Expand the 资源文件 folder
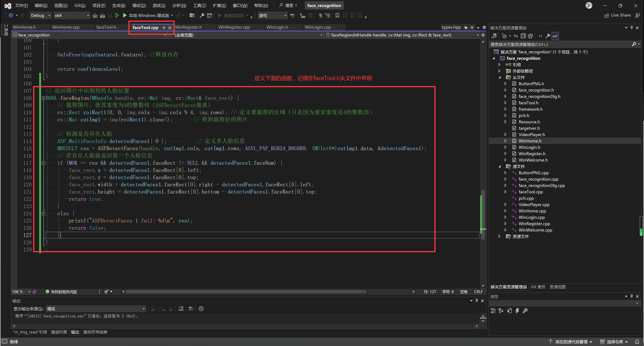 coord(499,237)
